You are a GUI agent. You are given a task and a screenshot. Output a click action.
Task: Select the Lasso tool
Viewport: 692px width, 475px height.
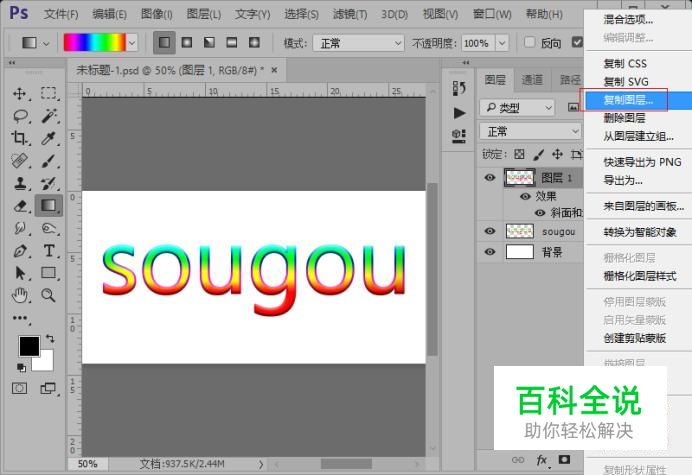point(20,117)
